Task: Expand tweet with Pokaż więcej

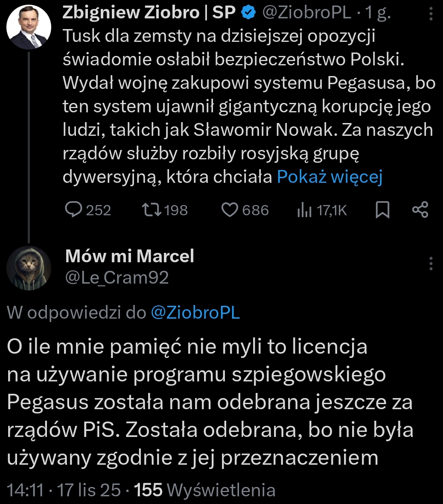Action: point(329,177)
